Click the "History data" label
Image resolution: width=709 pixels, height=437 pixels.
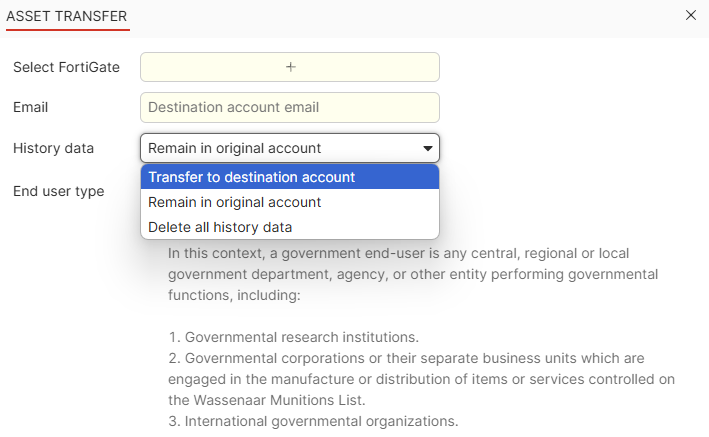[x=53, y=148]
